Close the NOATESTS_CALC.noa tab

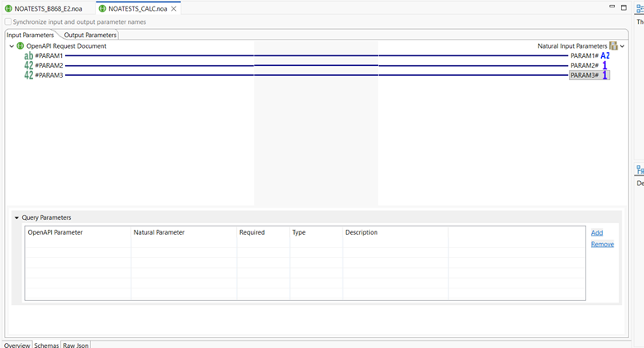[173, 8]
